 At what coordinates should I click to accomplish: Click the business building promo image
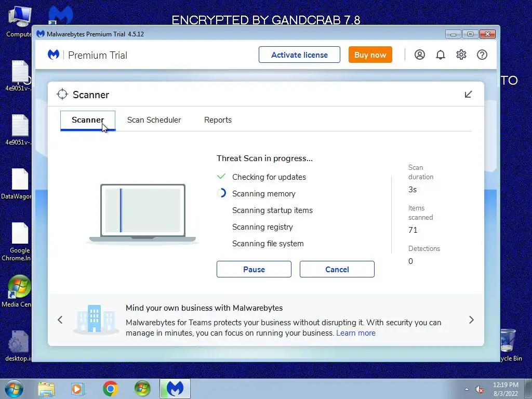(96, 319)
